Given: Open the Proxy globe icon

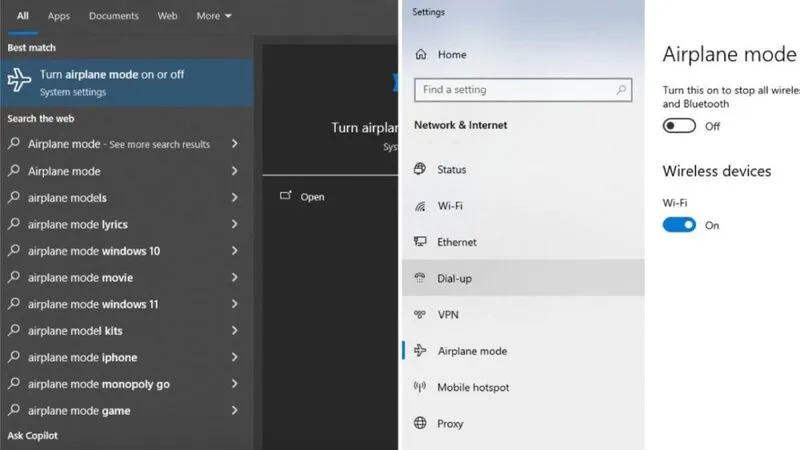Looking at the screenshot, I should tap(420, 423).
